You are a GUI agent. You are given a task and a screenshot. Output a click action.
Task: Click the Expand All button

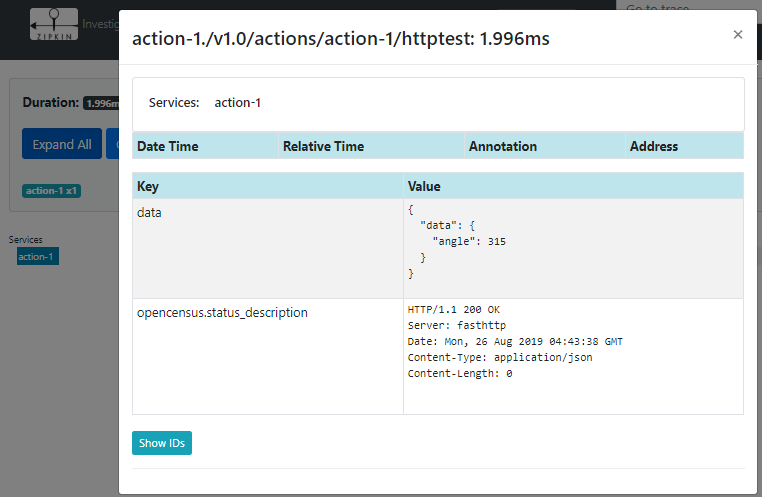tap(61, 144)
